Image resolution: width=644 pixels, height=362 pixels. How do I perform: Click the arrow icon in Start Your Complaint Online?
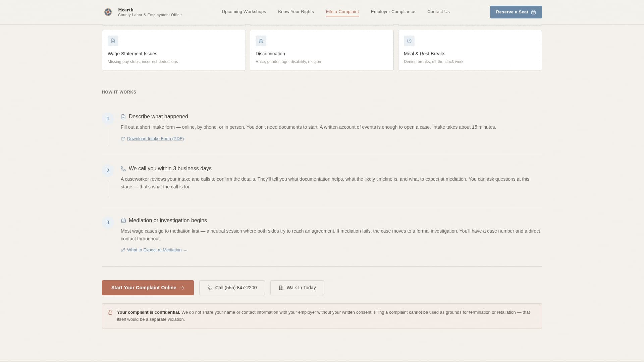coord(182,288)
